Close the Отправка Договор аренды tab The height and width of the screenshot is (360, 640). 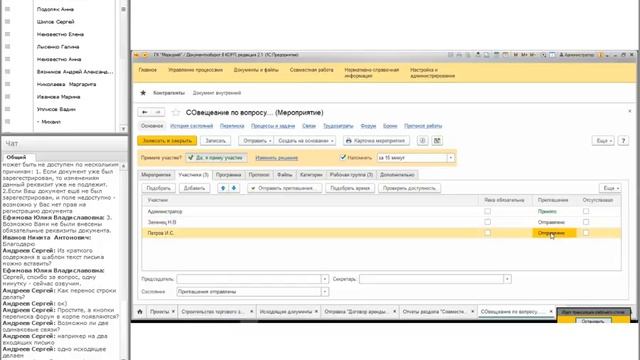click(x=394, y=311)
